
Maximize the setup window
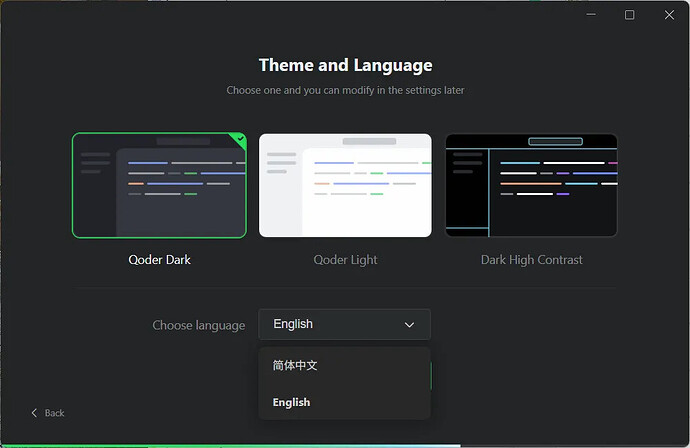(x=630, y=15)
